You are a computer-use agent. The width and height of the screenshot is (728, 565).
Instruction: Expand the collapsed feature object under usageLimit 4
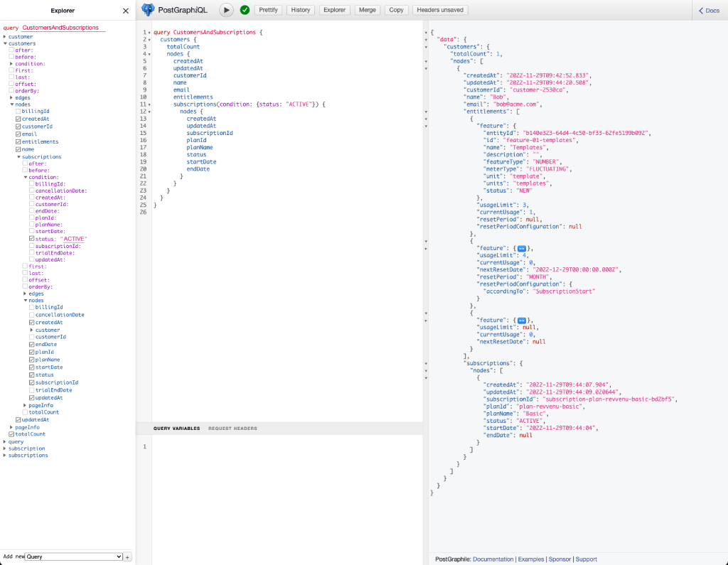(x=521, y=248)
